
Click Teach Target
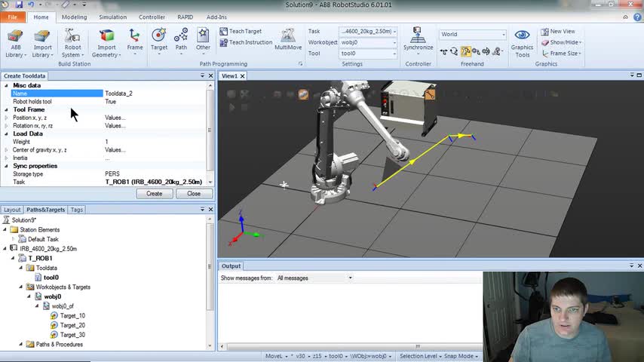coord(241,31)
